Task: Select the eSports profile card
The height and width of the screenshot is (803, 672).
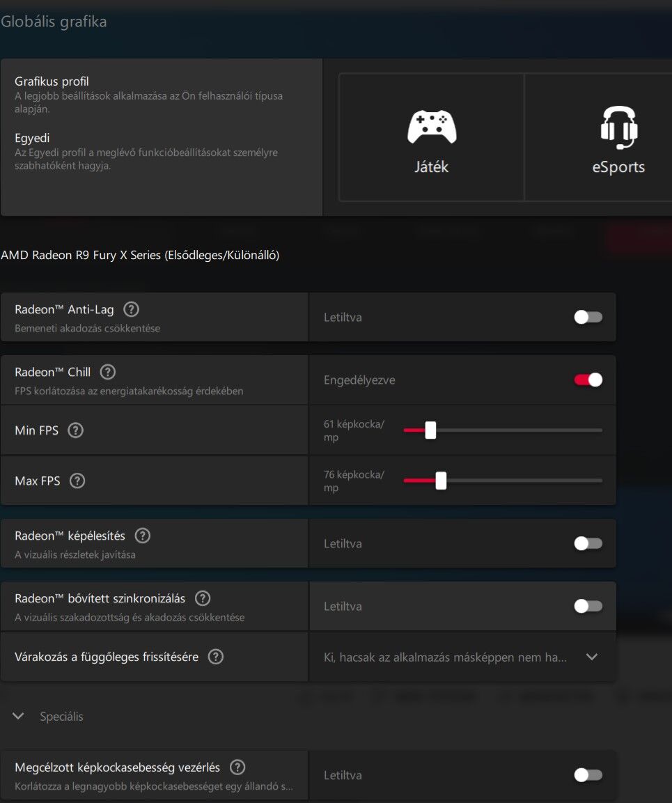Action: pyautogui.click(x=600, y=137)
